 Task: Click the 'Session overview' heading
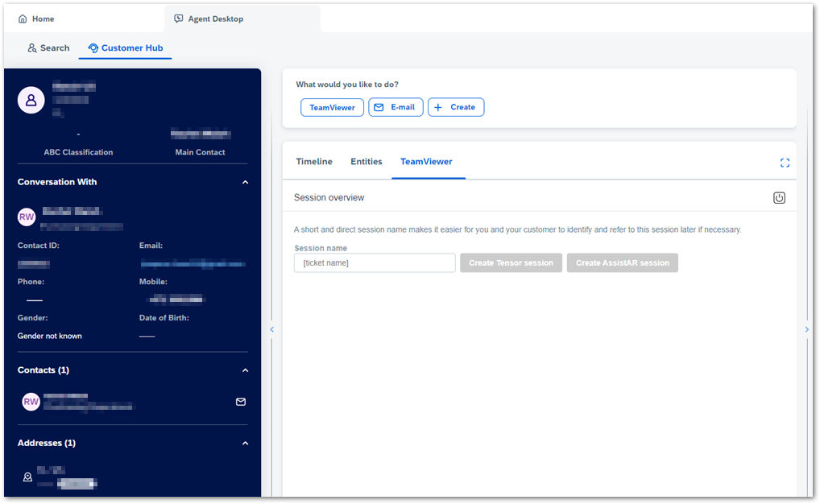point(329,197)
